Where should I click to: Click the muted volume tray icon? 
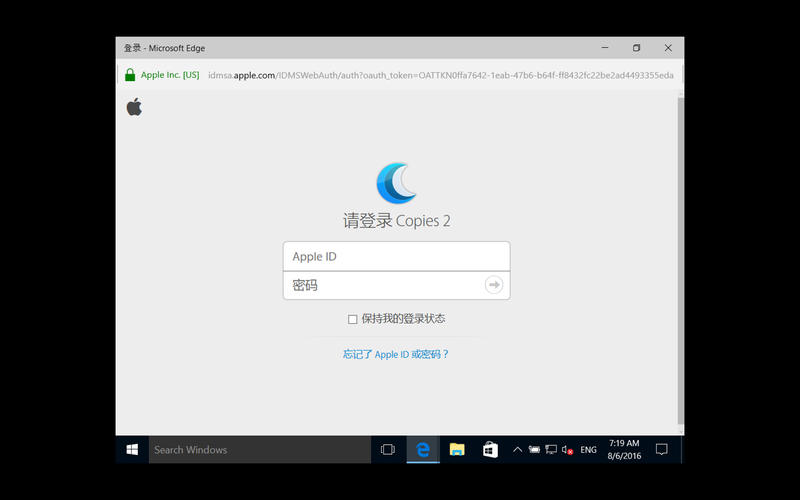point(567,449)
